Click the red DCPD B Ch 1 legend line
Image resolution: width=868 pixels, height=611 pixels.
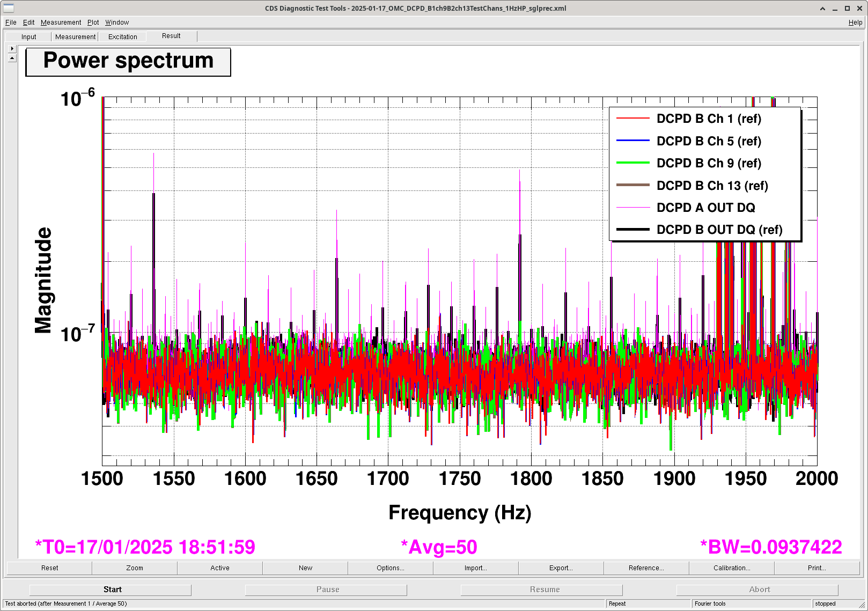pyautogui.click(x=632, y=119)
